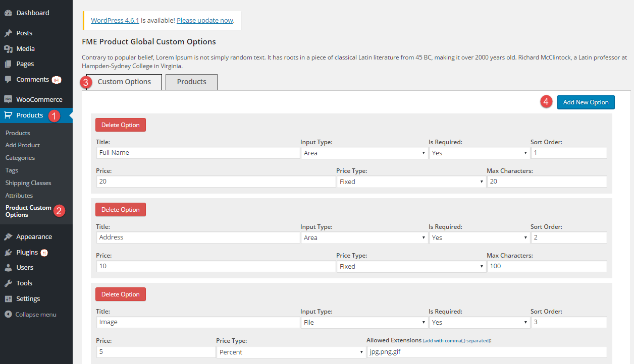The height and width of the screenshot is (364, 634).
Task: Open the Attributes submenu link
Action: point(19,196)
